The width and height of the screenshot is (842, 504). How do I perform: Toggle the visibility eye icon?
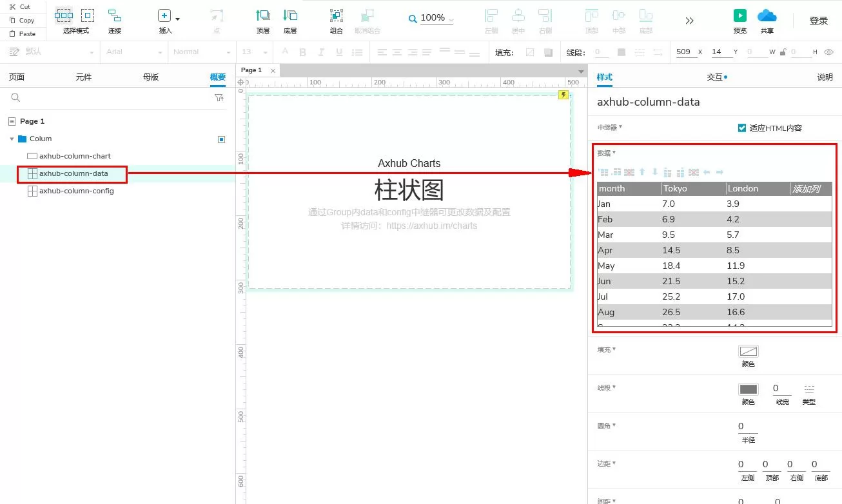829,52
